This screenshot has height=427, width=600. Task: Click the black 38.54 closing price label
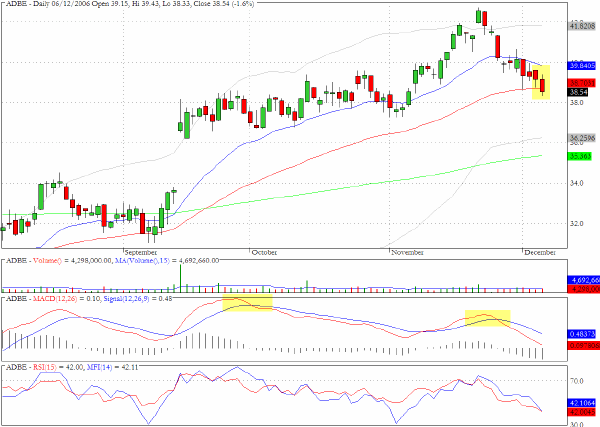(x=578, y=92)
